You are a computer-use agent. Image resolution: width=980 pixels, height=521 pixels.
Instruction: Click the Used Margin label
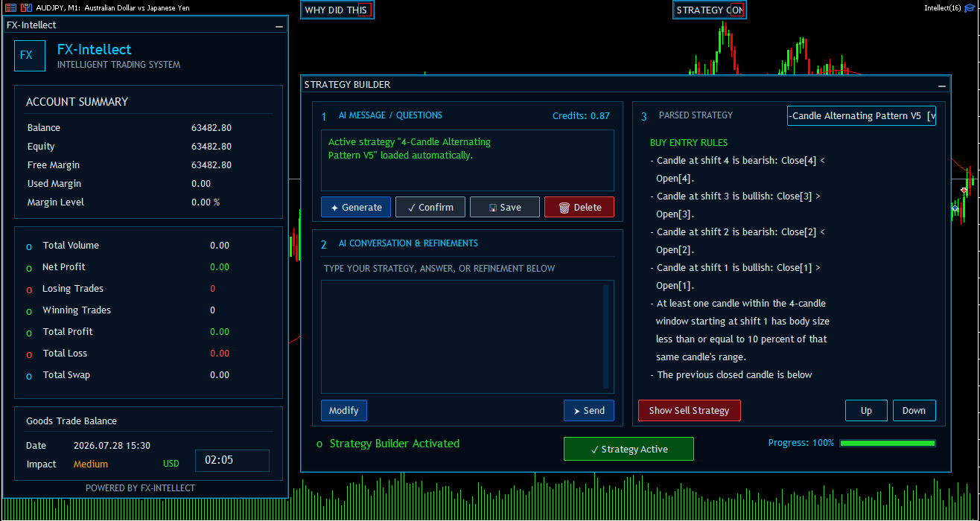click(x=54, y=184)
